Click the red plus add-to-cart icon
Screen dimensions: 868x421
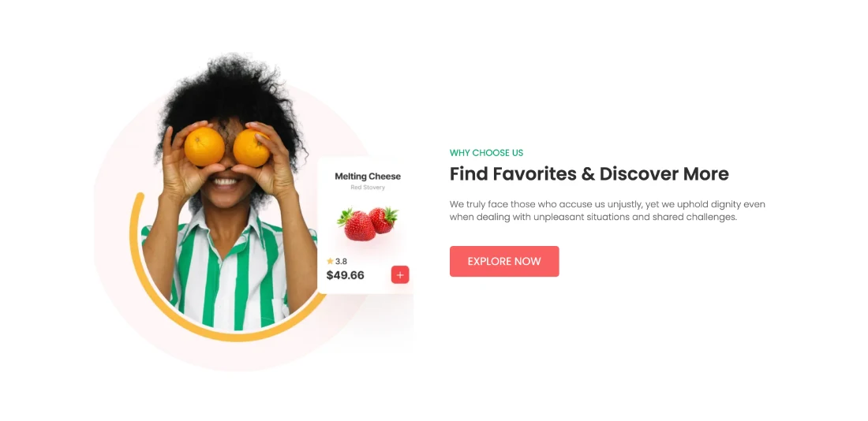coord(400,275)
